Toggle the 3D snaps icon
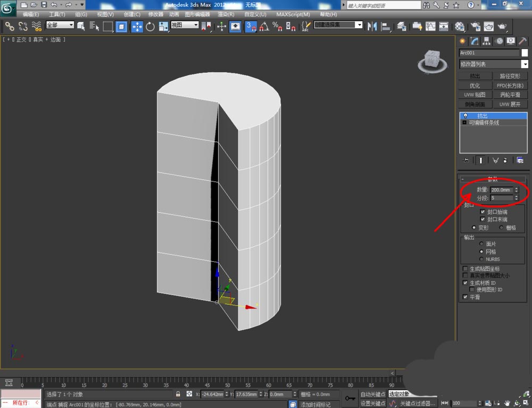532x408 pixels. (x=250, y=26)
